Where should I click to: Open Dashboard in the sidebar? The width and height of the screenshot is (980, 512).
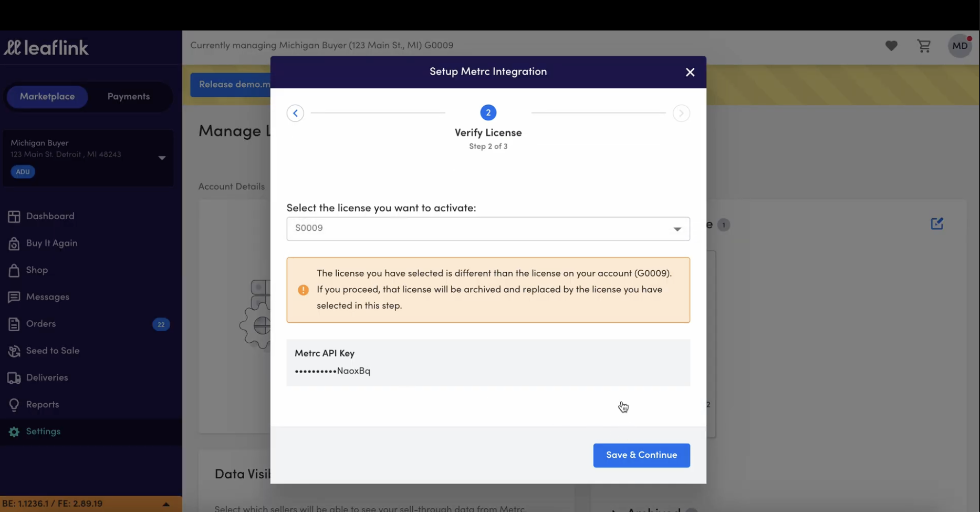(50, 216)
